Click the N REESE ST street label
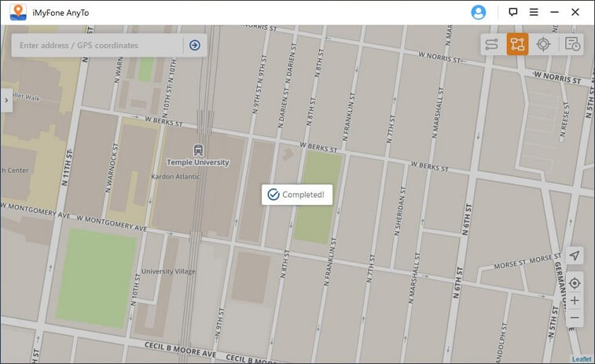This screenshot has height=364, width=595. [x=565, y=119]
